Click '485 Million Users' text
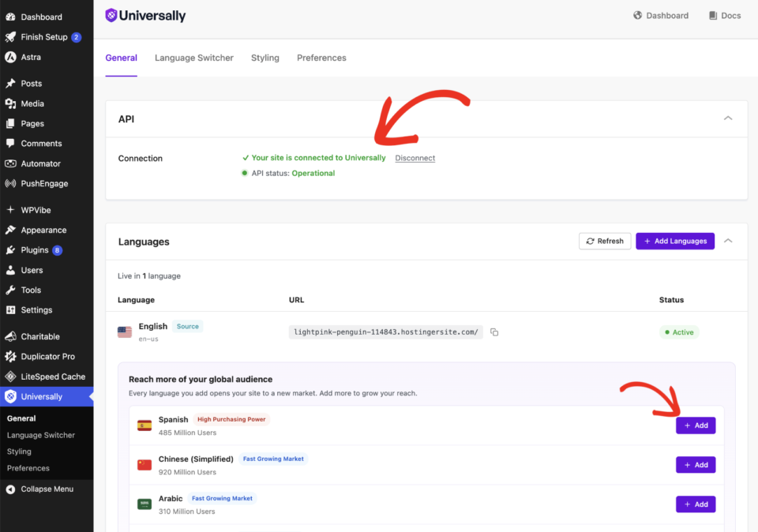This screenshot has height=532, width=758. 188,433
